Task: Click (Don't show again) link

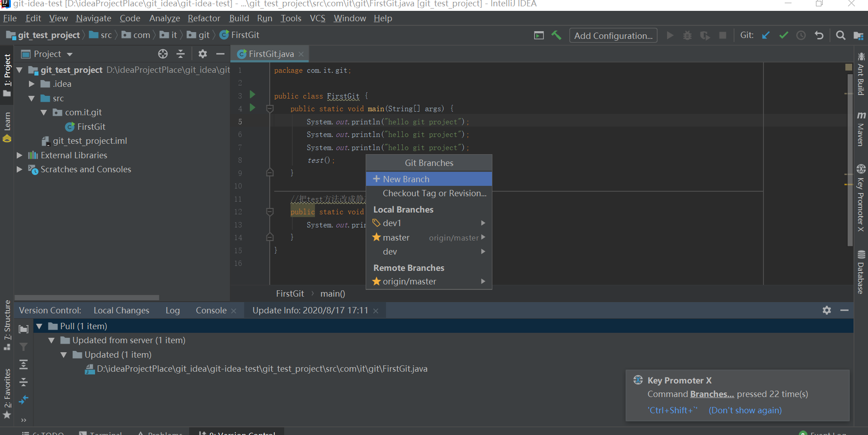Action: [x=745, y=410]
